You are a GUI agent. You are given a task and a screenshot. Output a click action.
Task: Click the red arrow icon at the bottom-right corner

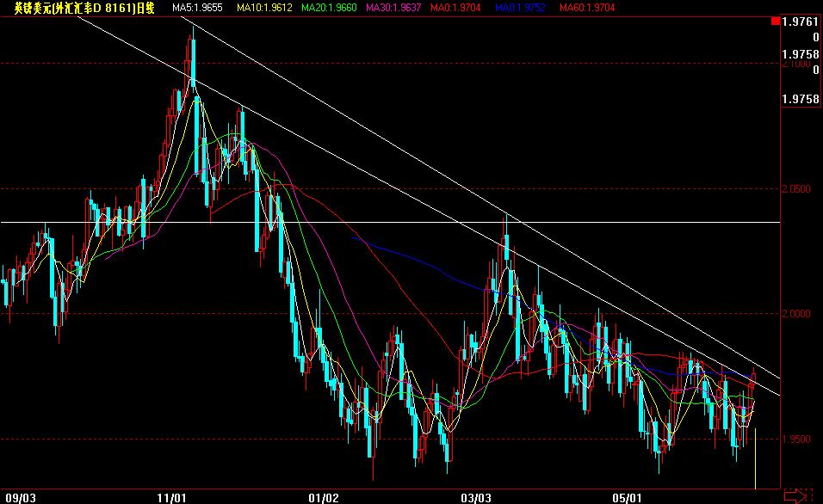[798, 495]
